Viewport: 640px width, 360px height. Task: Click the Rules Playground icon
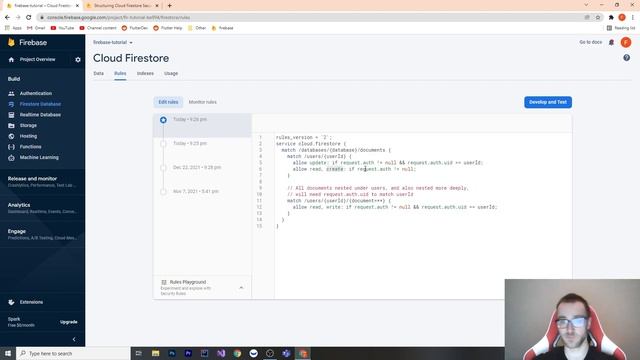click(164, 282)
